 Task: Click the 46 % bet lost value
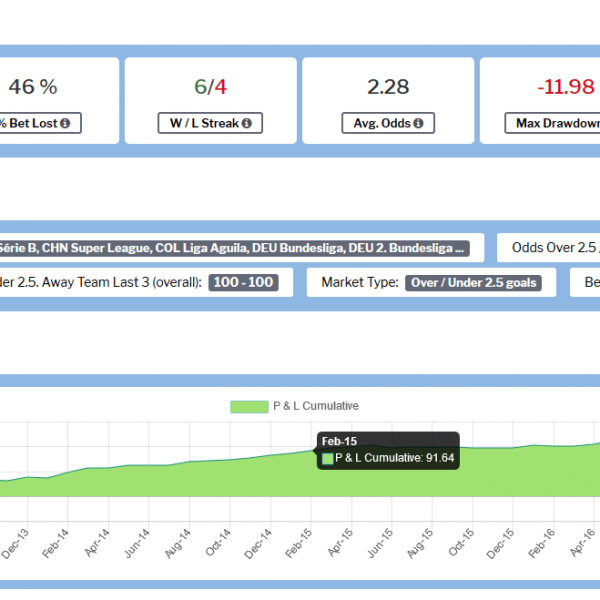33,86
